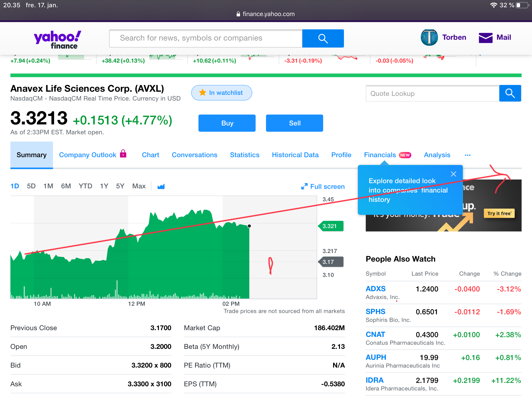532x399 pixels.
Task: Select the YTD chart range
Action: click(x=85, y=186)
